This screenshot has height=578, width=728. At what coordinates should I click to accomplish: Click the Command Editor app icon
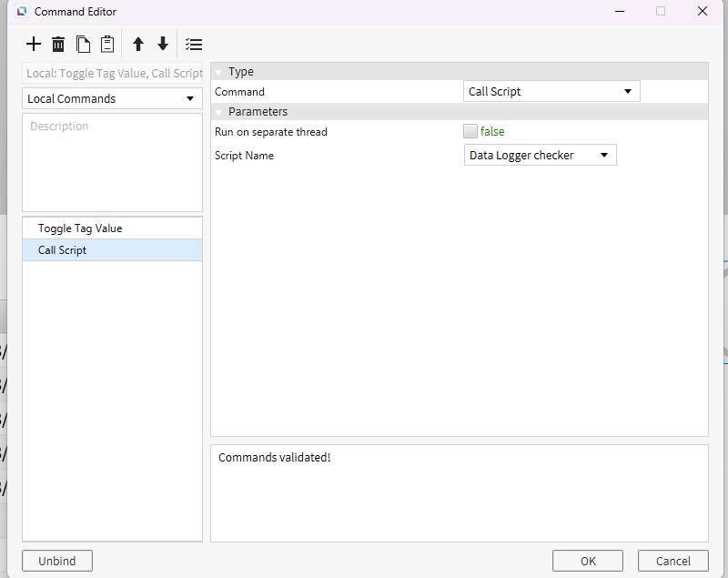coord(21,11)
